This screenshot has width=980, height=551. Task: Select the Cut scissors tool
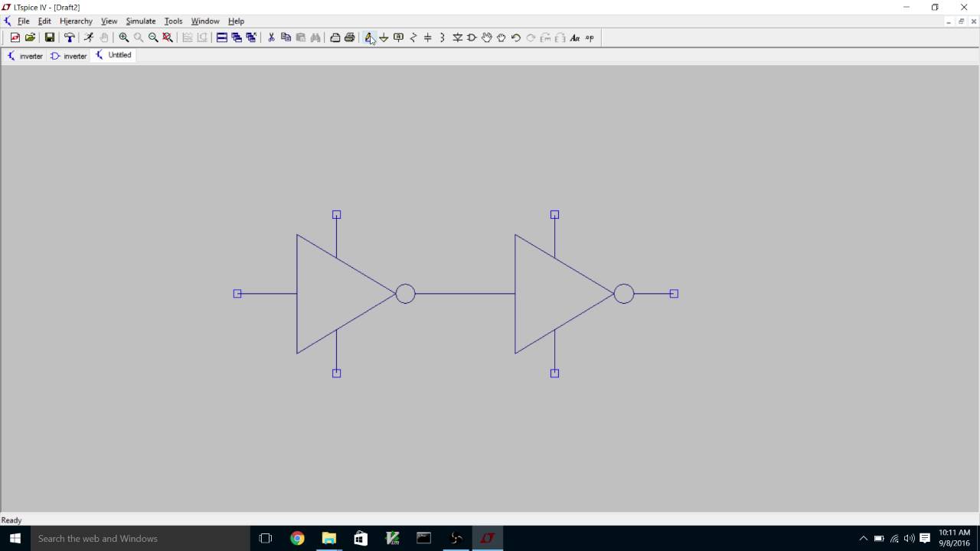coord(271,37)
